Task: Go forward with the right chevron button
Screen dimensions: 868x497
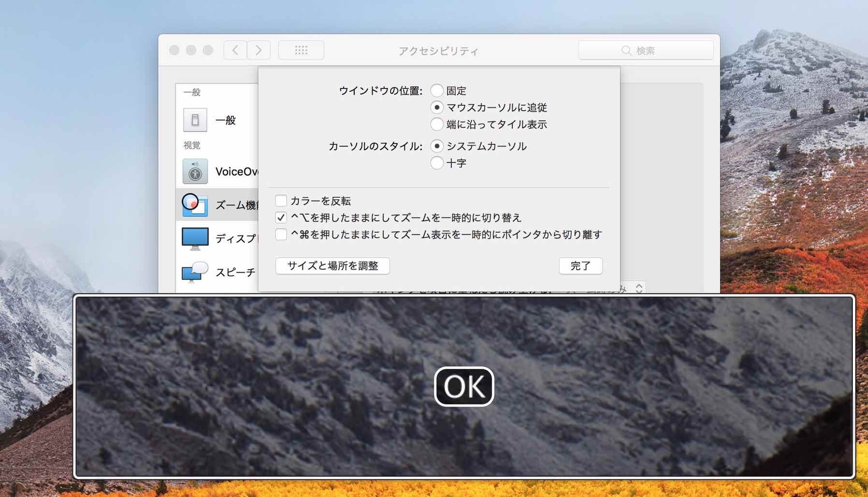Action: (259, 50)
